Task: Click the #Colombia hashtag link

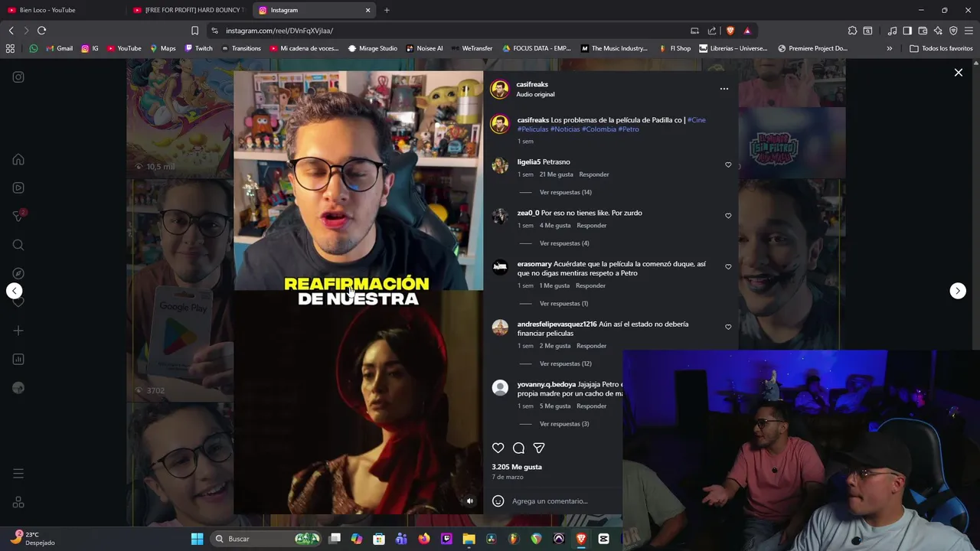Action: pyautogui.click(x=599, y=129)
